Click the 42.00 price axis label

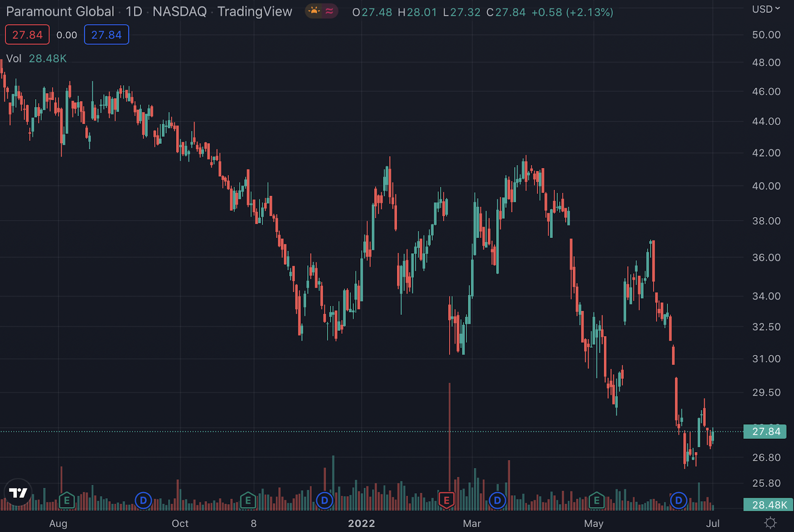pyautogui.click(x=766, y=153)
